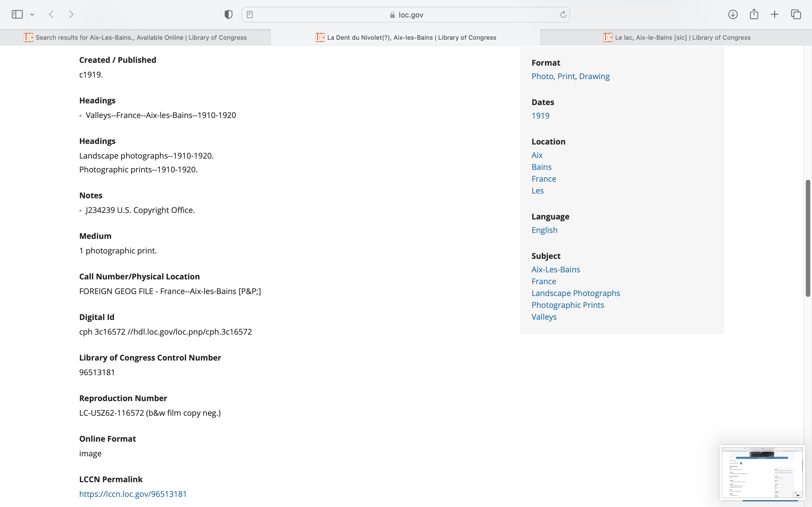Open the Share menu icon
Viewport: 812px width, 507px height.
point(754,14)
